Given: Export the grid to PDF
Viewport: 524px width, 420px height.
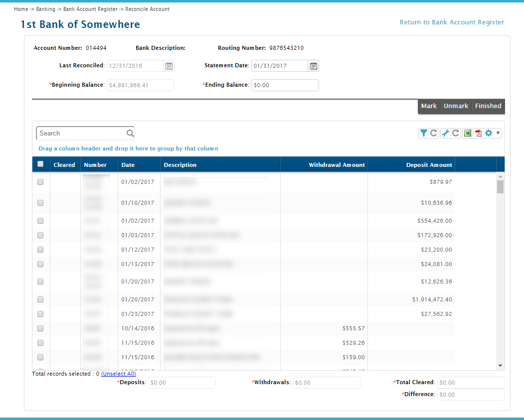Looking at the screenshot, I should 478,133.
